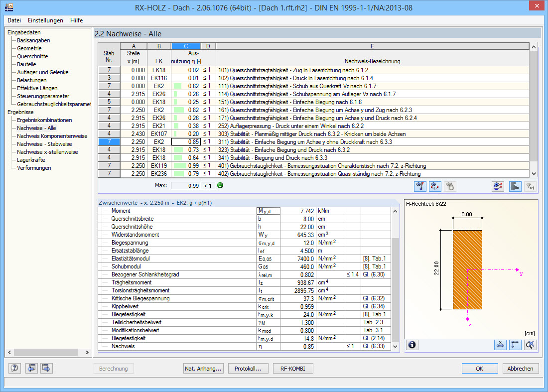The height and width of the screenshot is (392, 548).
Task: Open Verformungen results
Action: 34,168
